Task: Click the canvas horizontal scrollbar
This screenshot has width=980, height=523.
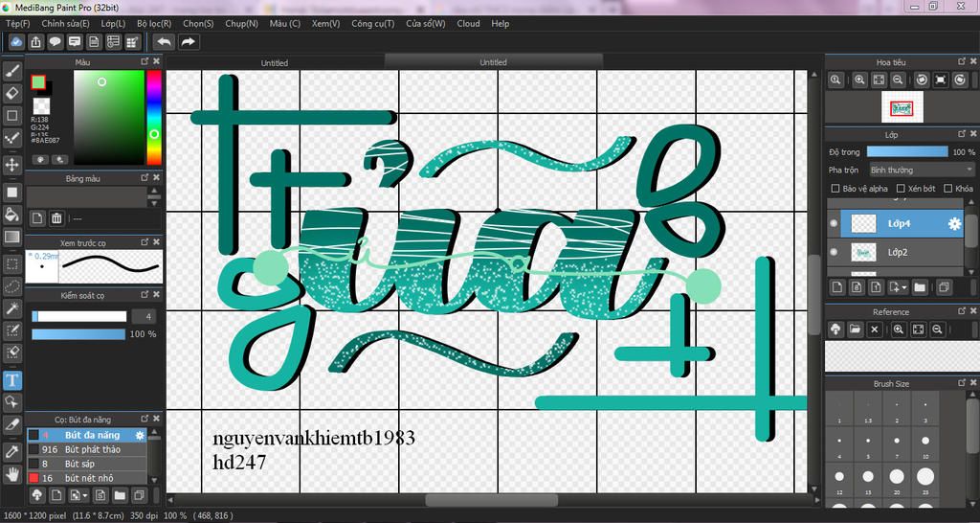Action: coord(492,500)
